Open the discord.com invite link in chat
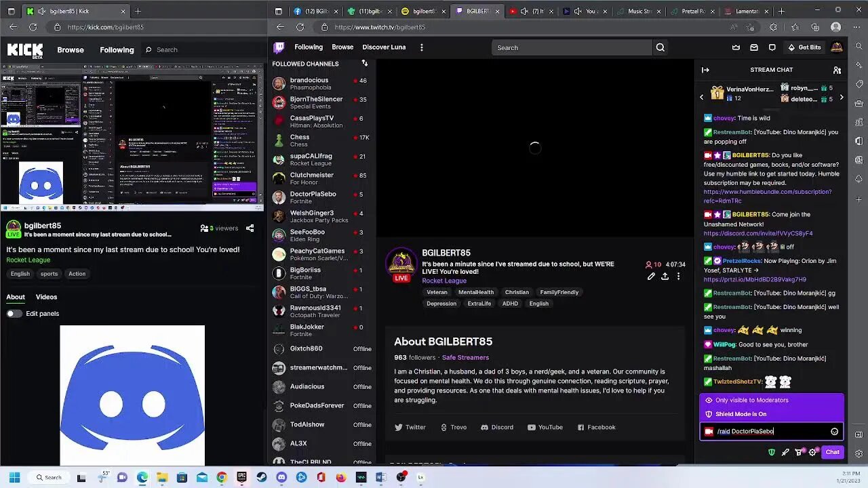Image resolution: width=868 pixels, height=488 pixels. (758, 234)
